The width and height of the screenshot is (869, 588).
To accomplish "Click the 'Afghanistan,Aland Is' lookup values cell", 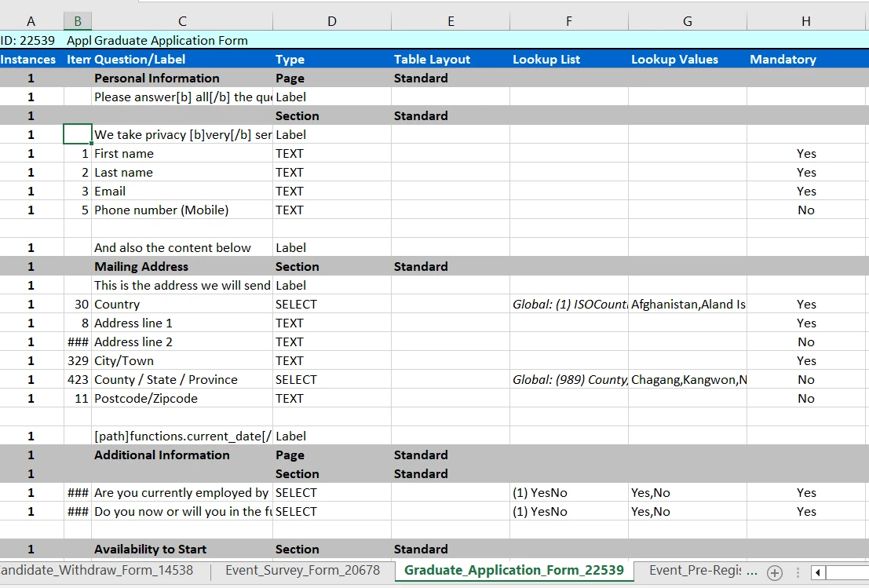I will point(688,305).
